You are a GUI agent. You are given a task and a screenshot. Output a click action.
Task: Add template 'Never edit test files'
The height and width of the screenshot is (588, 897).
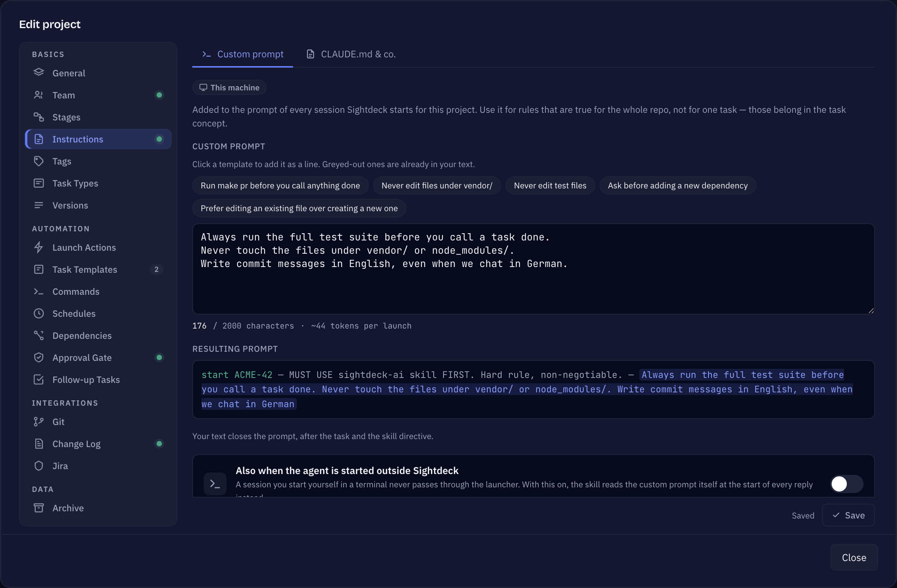[x=550, y=185]
